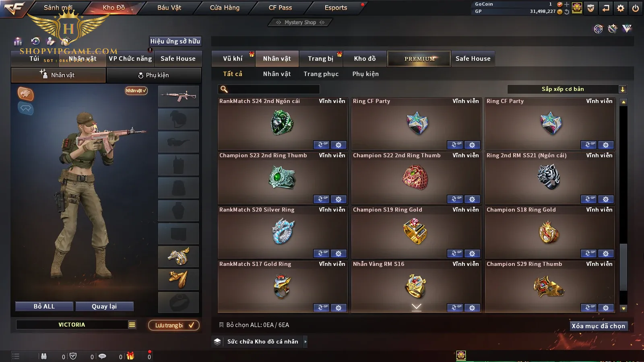The width and height of the screenshot is (644, 362).
Task: Open the gift box icon in bottom bar
Action: pos(130,356)
